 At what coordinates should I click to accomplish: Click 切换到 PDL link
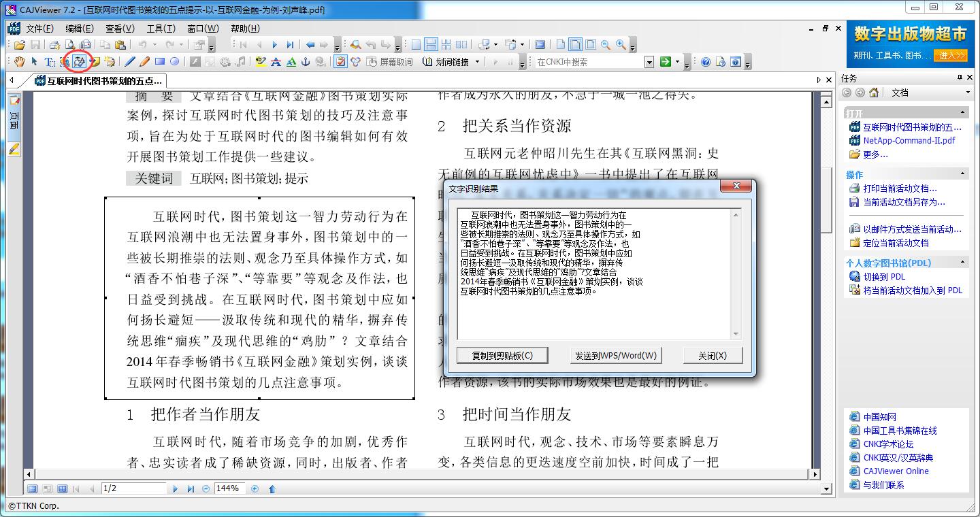[884, 277]
